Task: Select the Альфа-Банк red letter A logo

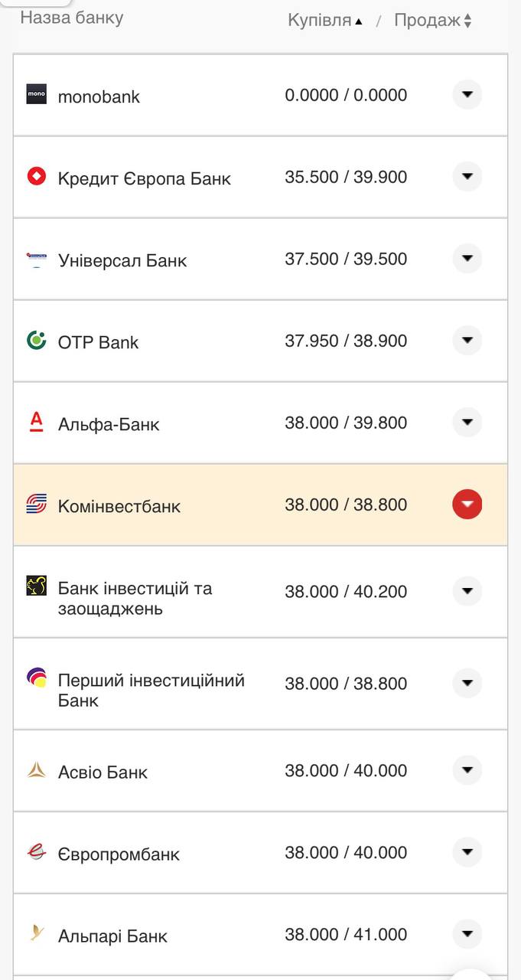Action: 37,422
